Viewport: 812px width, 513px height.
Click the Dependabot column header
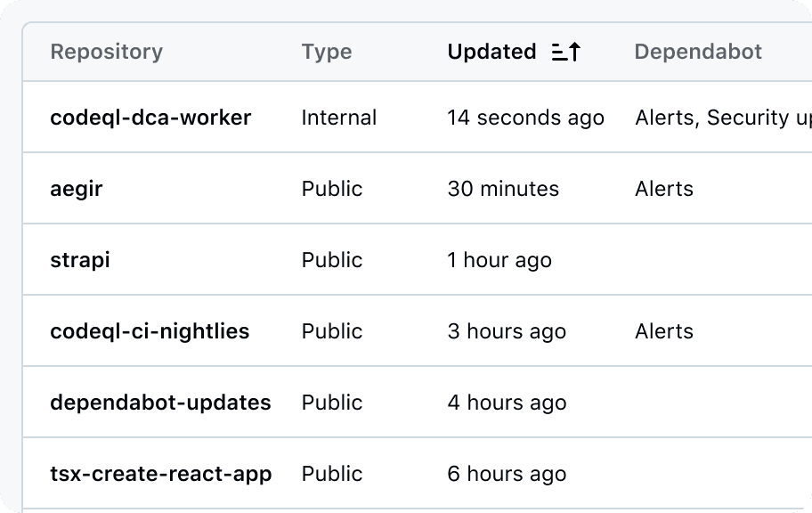click(x=698, y=53)
